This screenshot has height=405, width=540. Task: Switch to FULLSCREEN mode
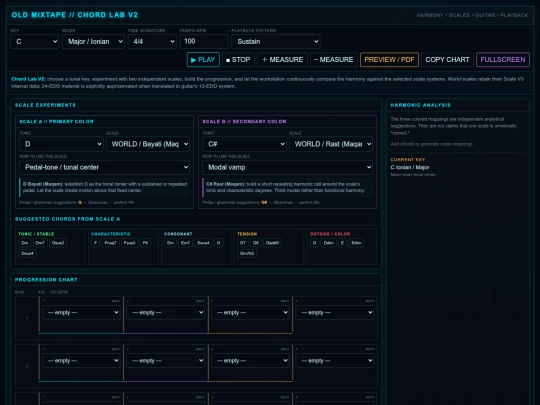coord(503,60)
